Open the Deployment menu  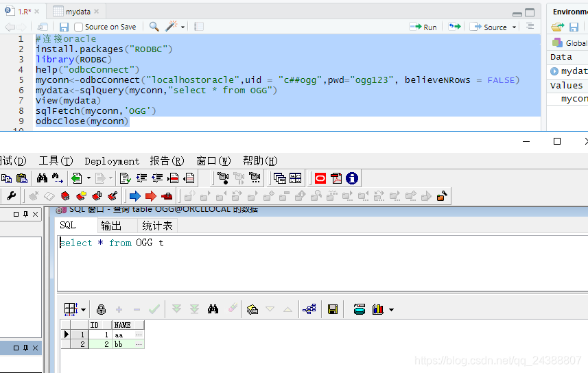point(112,162)
